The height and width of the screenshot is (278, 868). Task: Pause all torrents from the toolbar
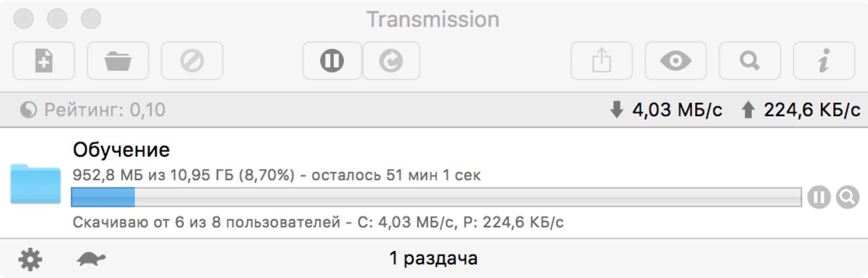click(332, 61)
